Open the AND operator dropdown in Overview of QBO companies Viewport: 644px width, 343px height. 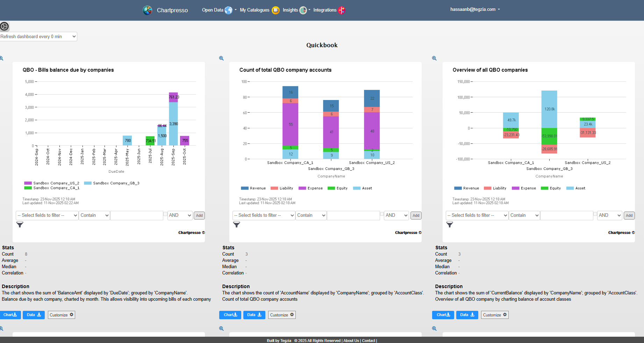point(609,215)
